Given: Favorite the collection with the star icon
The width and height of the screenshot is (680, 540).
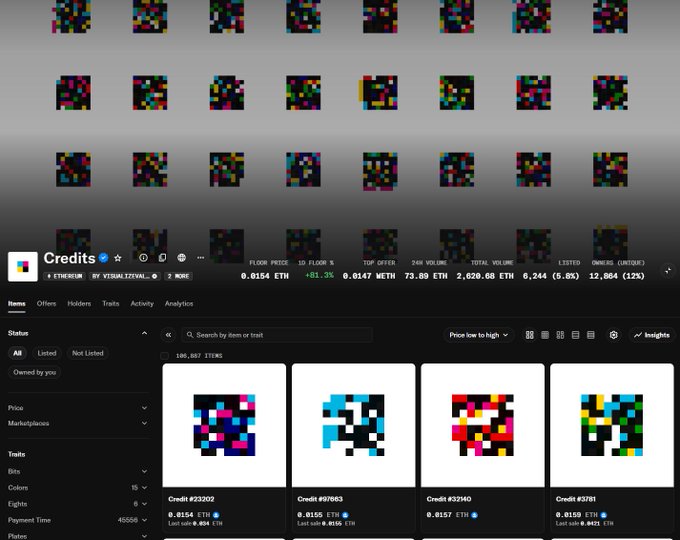Looking at the screenshot, I should tap(118, 258).
